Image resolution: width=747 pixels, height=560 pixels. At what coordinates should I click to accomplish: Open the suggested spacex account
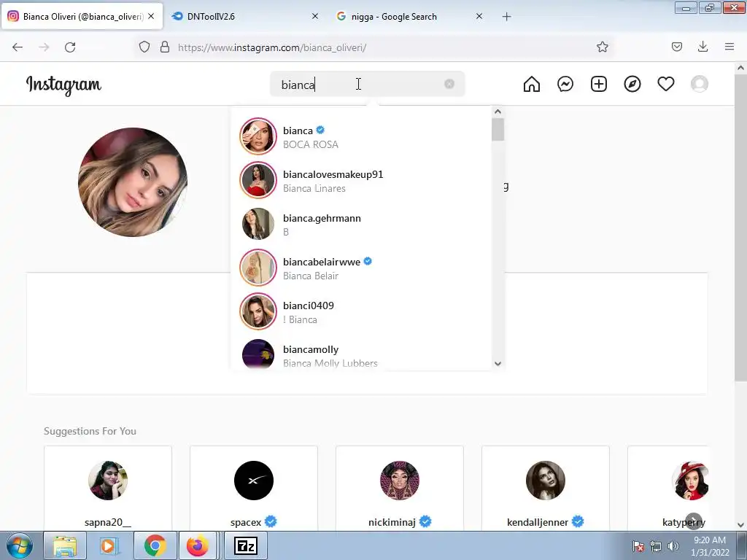click(253, 488)
